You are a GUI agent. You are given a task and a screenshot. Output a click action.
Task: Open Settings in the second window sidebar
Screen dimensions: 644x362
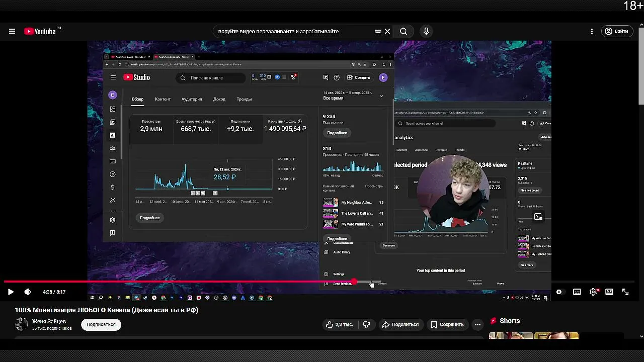(339, 274)
